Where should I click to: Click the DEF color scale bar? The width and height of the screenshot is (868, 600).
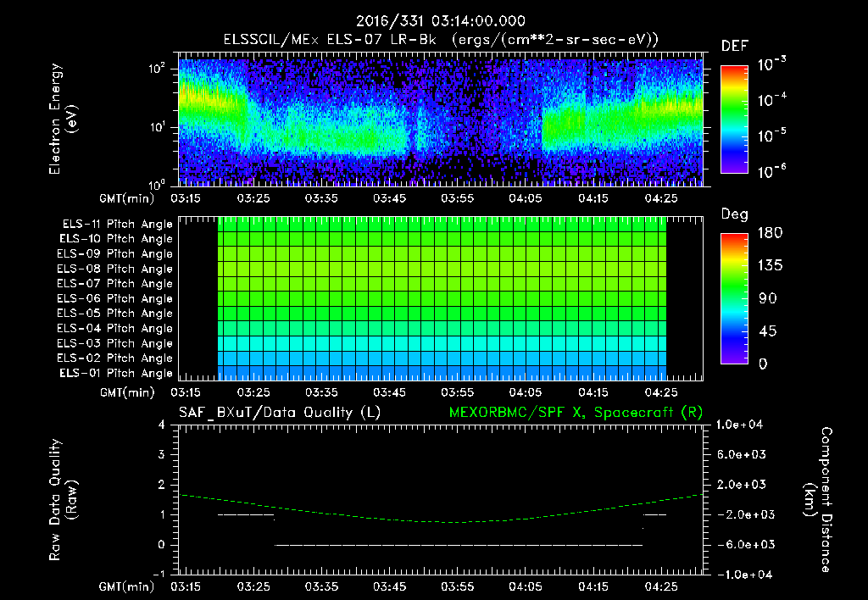[734, 119]
